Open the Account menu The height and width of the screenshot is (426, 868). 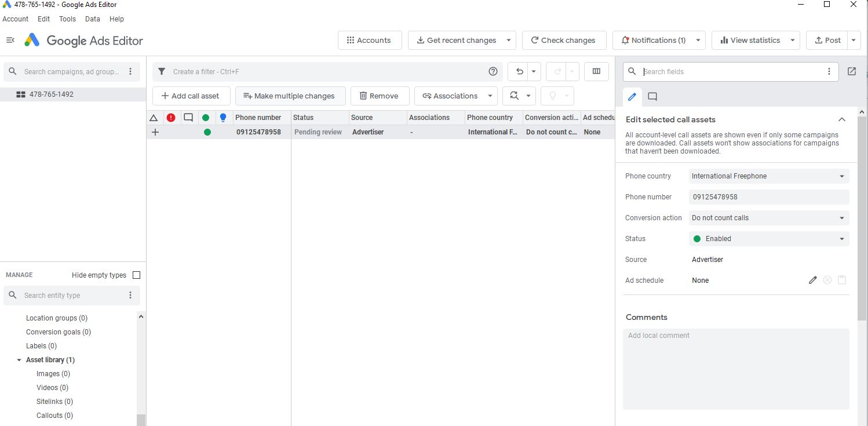pyautogui.click(x=16, y=19)
